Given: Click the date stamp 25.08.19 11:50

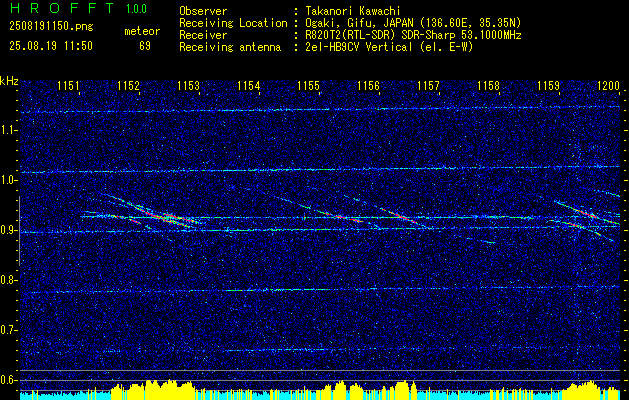Looking at the screenshot, I should click(51, 46).
